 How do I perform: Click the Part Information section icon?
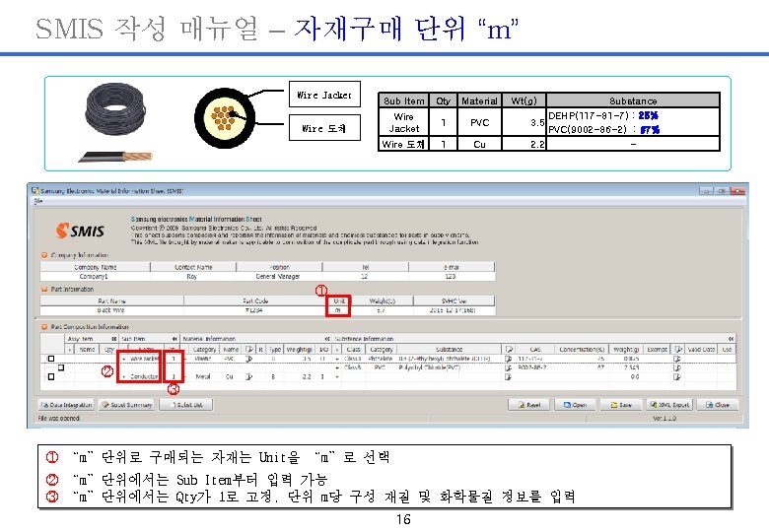click(44, 290)
